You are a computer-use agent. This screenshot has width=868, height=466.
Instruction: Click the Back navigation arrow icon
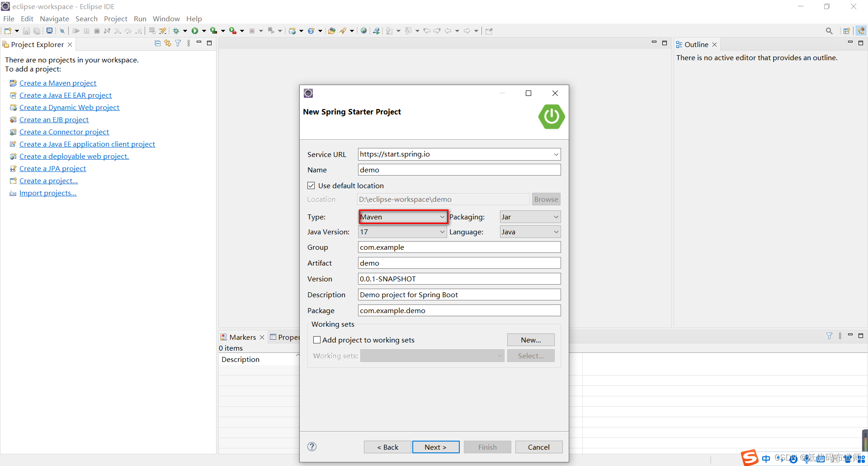(448, 31)
